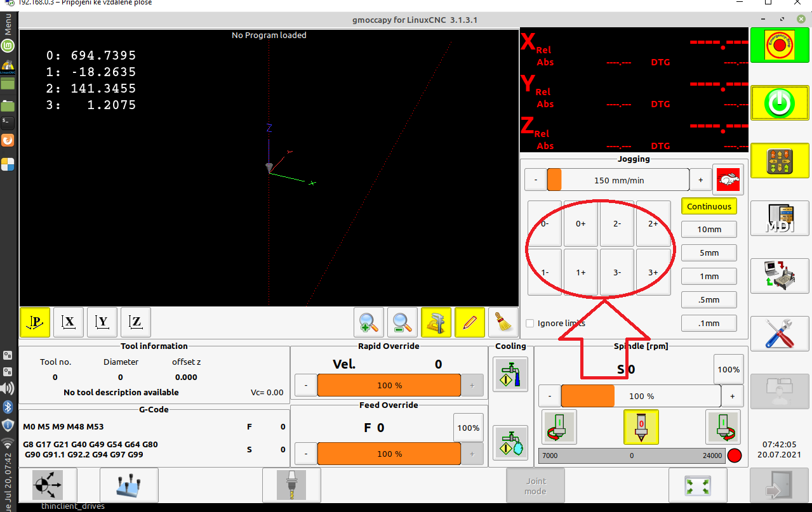Screen dimensions: 812x512
Task: Adjust the feed override slider
Action: (x=389, y=454)
